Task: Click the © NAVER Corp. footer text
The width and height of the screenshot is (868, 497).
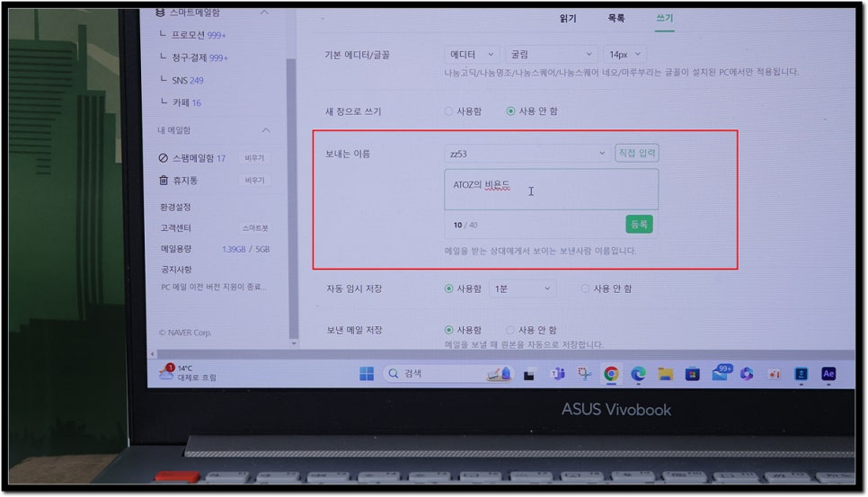Action: point(185,333)
